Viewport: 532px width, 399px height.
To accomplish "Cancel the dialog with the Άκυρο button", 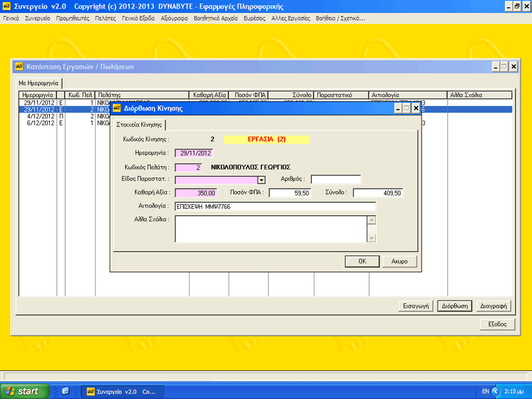I will tap(400, 261).
